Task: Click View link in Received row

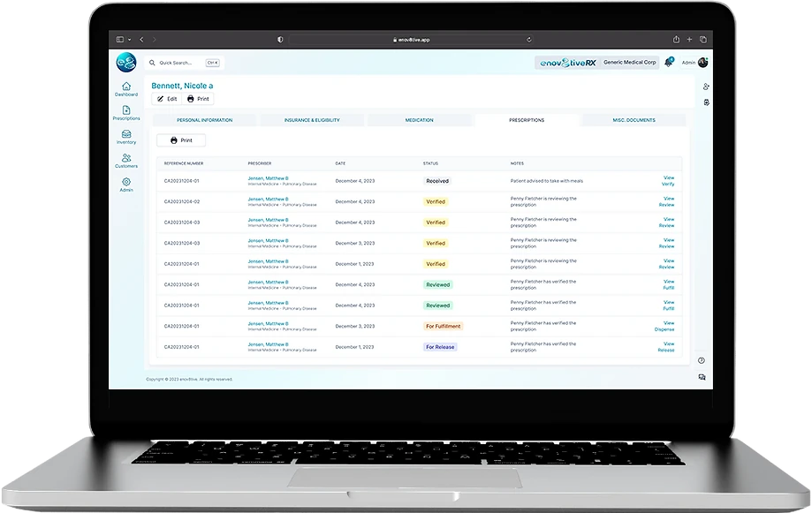Action: pyautogui.click(x=669, y=178)
